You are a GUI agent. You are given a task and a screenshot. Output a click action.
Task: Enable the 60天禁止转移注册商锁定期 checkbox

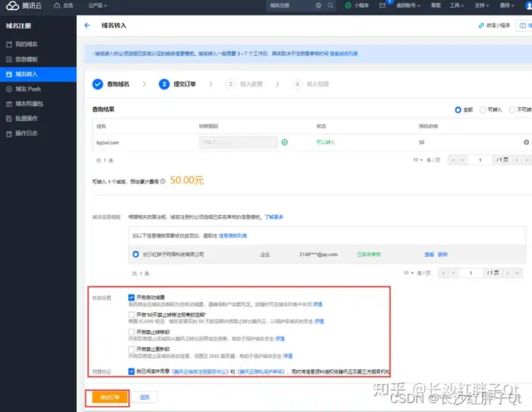(x=132, y=315)
